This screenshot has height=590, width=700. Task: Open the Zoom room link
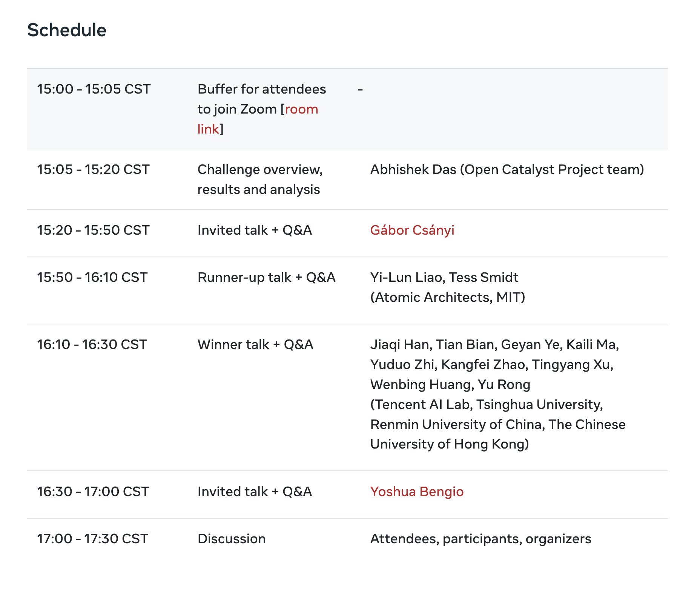pos(301,109)
